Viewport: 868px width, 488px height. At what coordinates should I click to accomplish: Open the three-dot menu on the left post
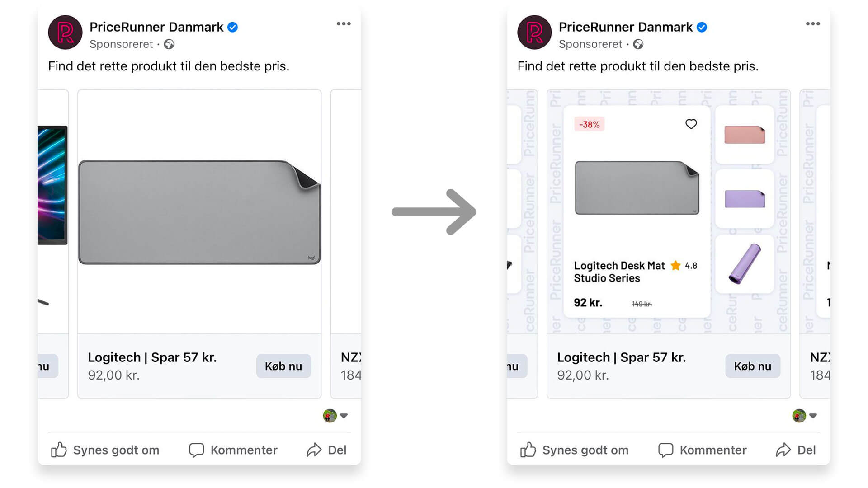[x=344, y=23]
